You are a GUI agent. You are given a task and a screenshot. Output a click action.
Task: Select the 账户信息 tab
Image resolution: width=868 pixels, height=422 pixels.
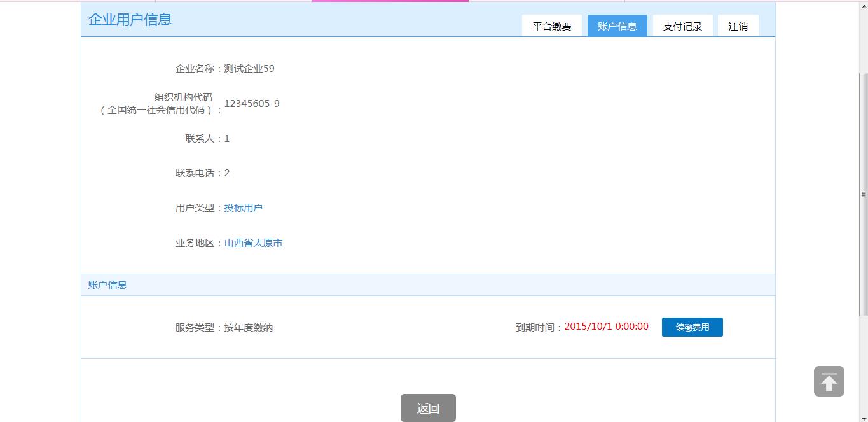pos(617,26)
